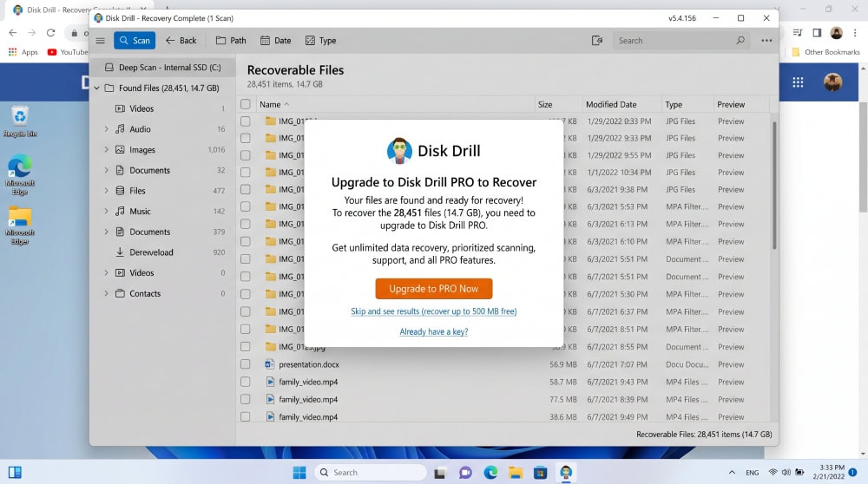The height and width of the screenshot is (484, 868).
Task: Click the Disk Drill search field
Action: point(681,41)
